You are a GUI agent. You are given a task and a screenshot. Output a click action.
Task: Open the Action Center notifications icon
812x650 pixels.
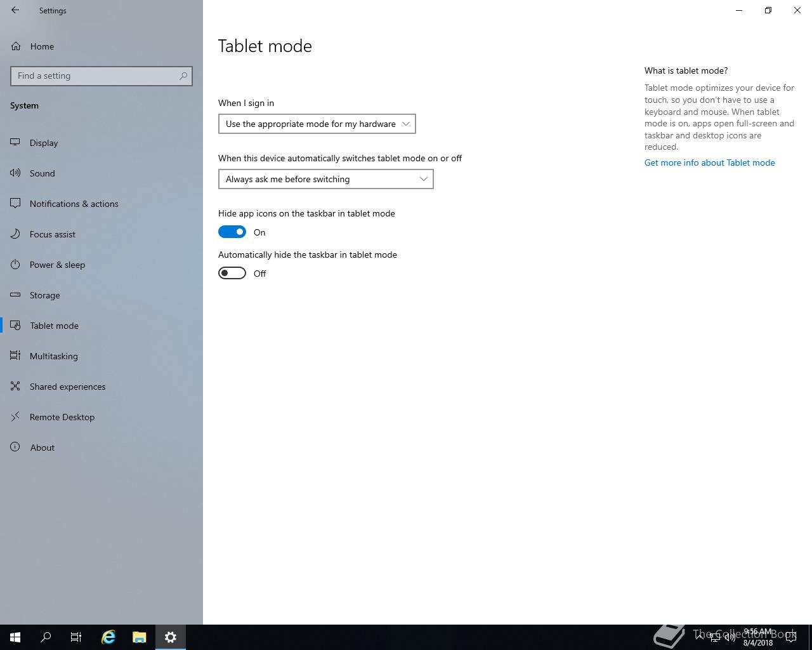click(791, 637)
